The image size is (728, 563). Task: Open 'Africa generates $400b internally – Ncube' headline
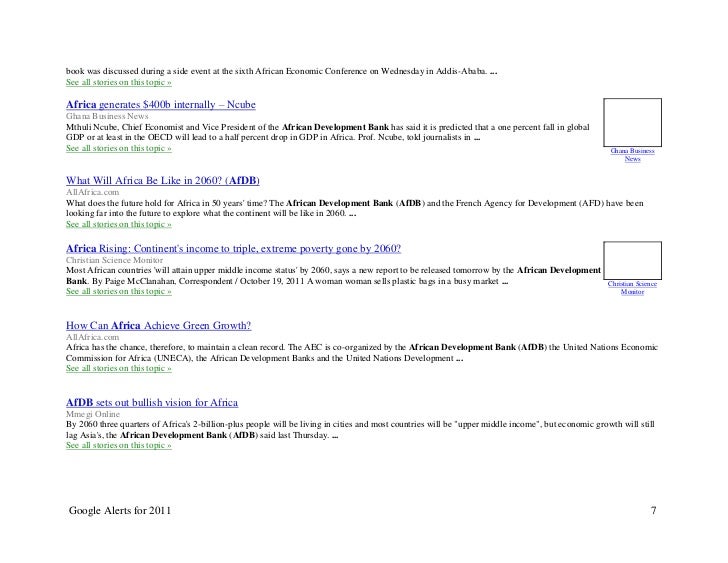pos(161,104)
